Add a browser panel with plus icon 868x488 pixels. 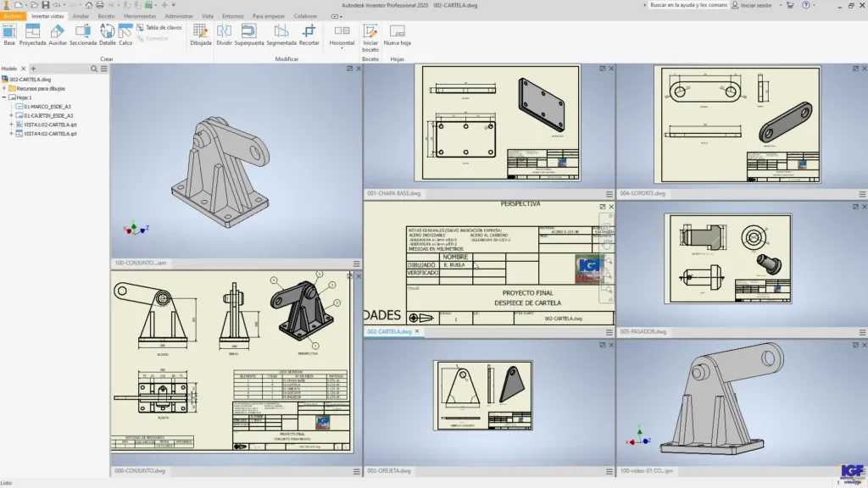[x=33, y=69]
